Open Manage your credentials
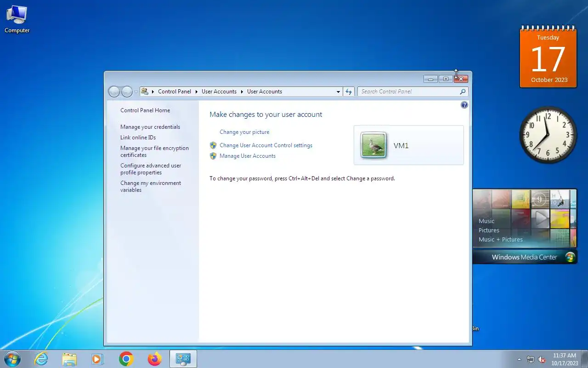The height and width of the screenshot is (368, 588). click(150, 127)
